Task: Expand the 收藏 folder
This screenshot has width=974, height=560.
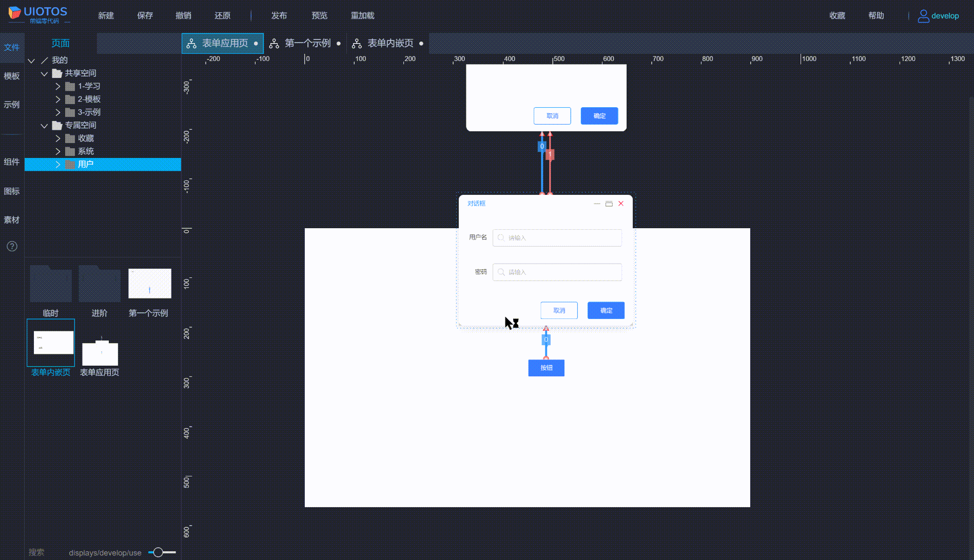Action: (x=57, y=138)
